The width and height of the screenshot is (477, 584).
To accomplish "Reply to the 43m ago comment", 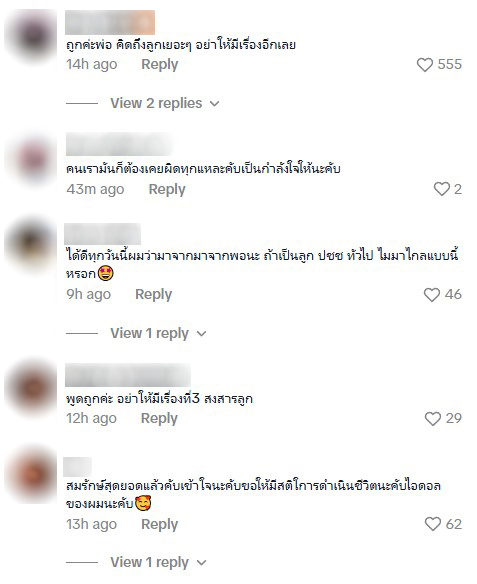I will click(167, 189).
